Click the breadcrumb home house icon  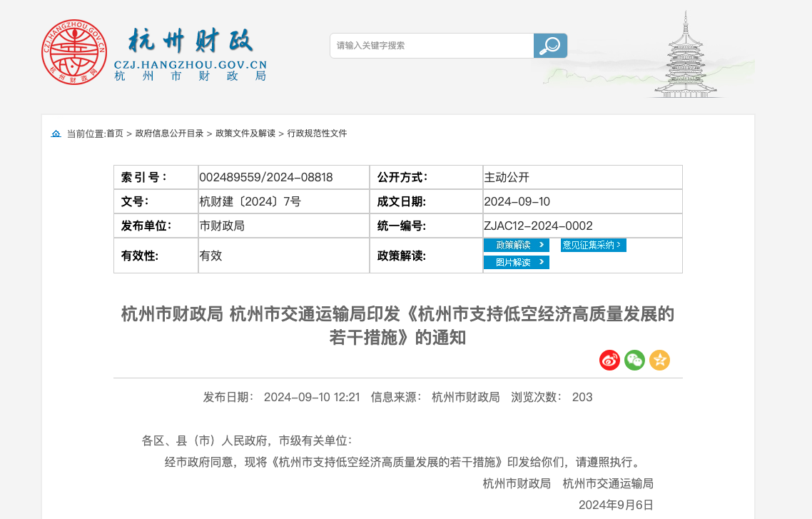tap(56, 133)
